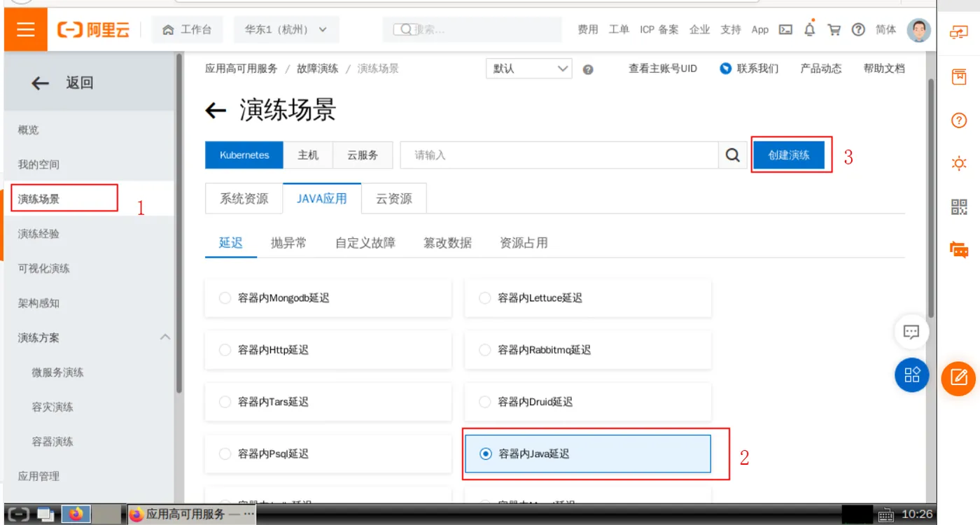Open the 抛异常 sub-tab

pyautogui.click(x=288, y=243)
